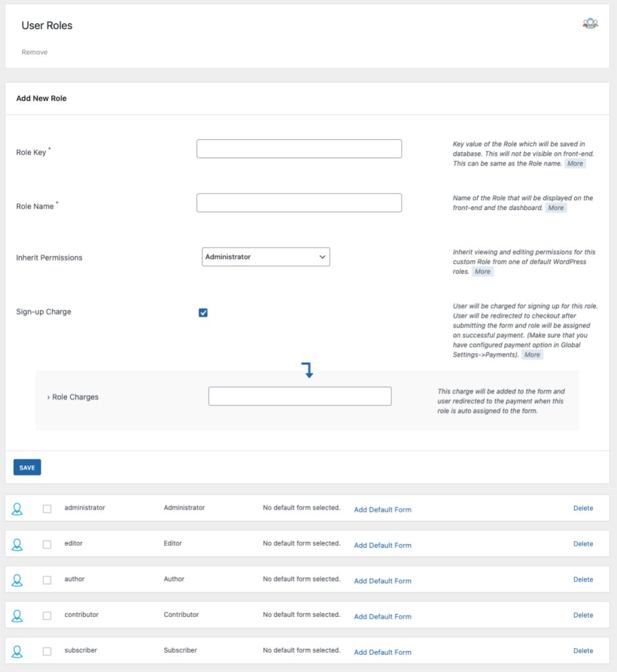Click Remove under the User Roles heading
The width and height of the screenshot is (617, 672).
pos(34,52)
